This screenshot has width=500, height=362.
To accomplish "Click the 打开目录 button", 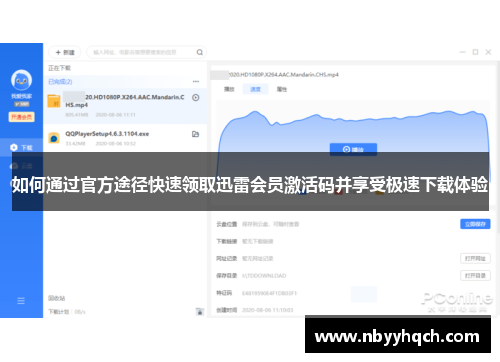I will click(x=475, y=275).
